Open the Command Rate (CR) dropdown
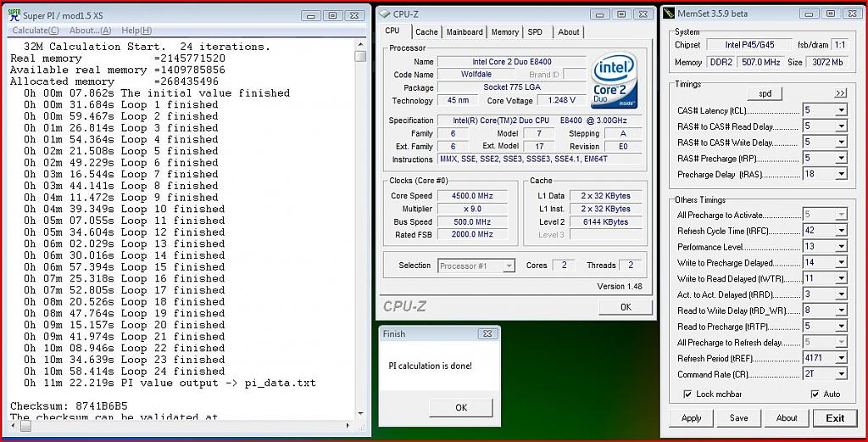 [x=842, y=374]
